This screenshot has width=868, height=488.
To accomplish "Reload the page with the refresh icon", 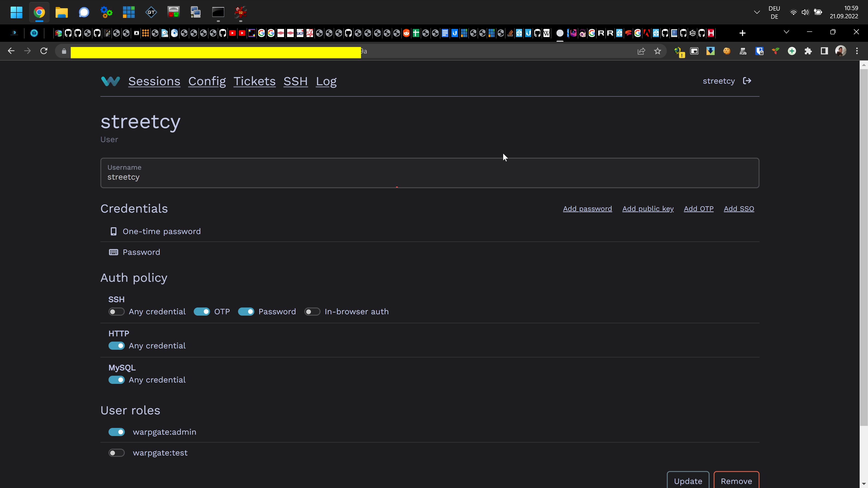I will pyautogui.click(x=44, y=51).
